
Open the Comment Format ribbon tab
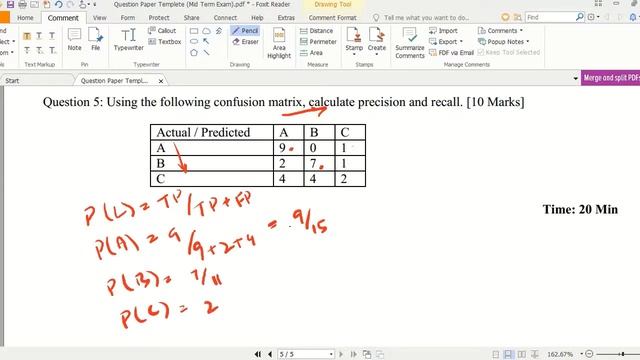click(333, 18)
